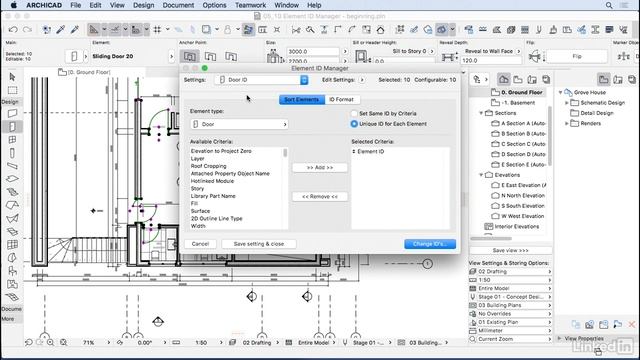This screenshot has height=360, width=640.
Task: Click the Reveal Depth field showing 120.0
Action: 491,60
